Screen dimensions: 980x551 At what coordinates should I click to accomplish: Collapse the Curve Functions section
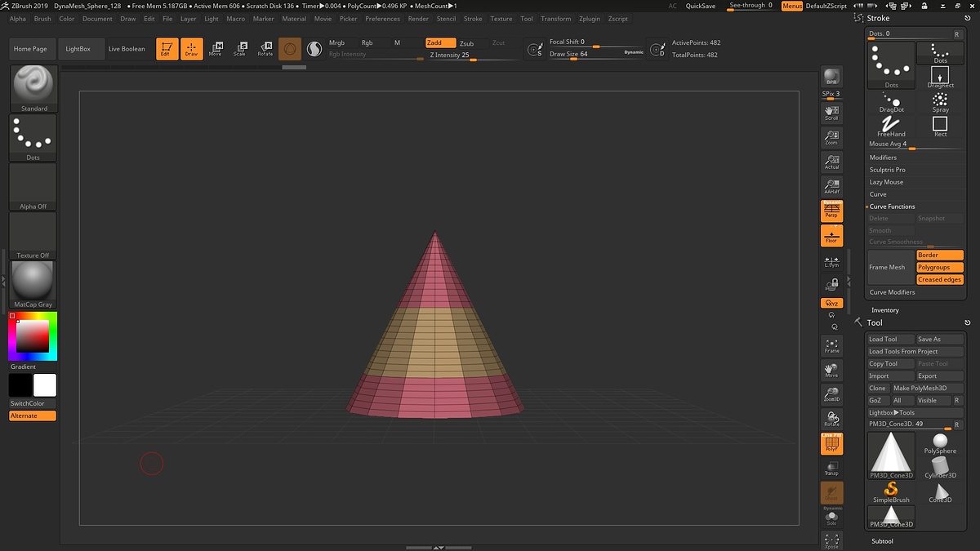[x=892, y=207]
